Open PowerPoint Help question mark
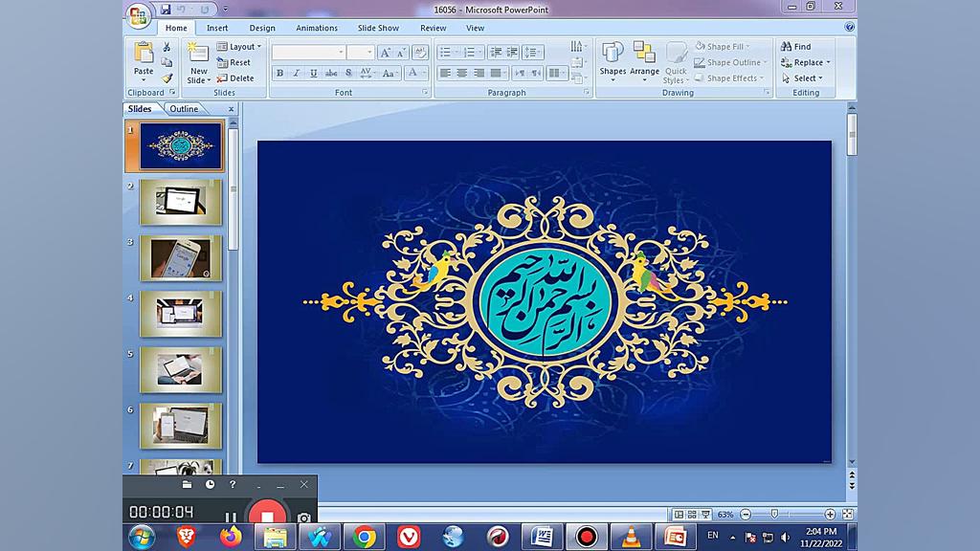980x551 pixels. click(x=850, y=27)
